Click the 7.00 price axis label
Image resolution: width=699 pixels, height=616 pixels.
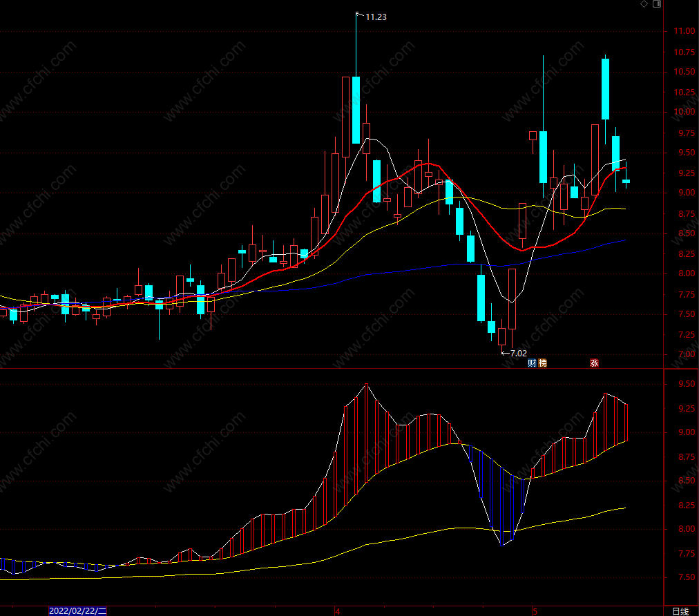click(687, 354)
